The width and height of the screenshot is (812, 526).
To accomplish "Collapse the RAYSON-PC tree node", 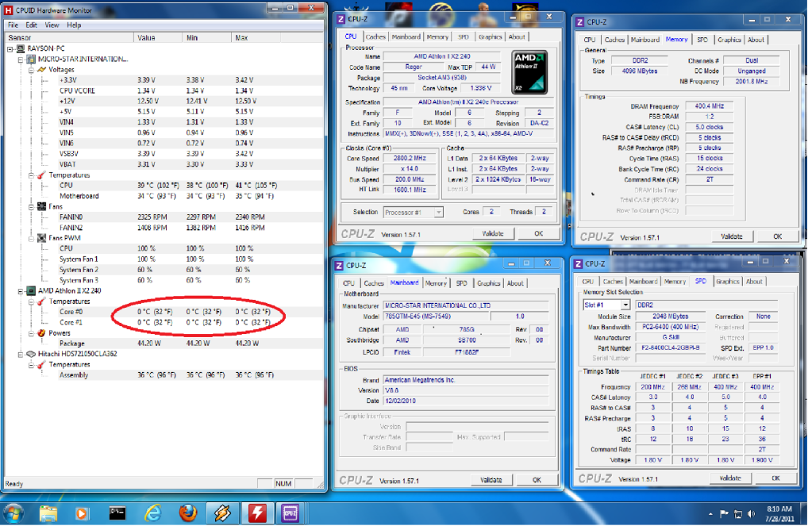I will (10, 48).
